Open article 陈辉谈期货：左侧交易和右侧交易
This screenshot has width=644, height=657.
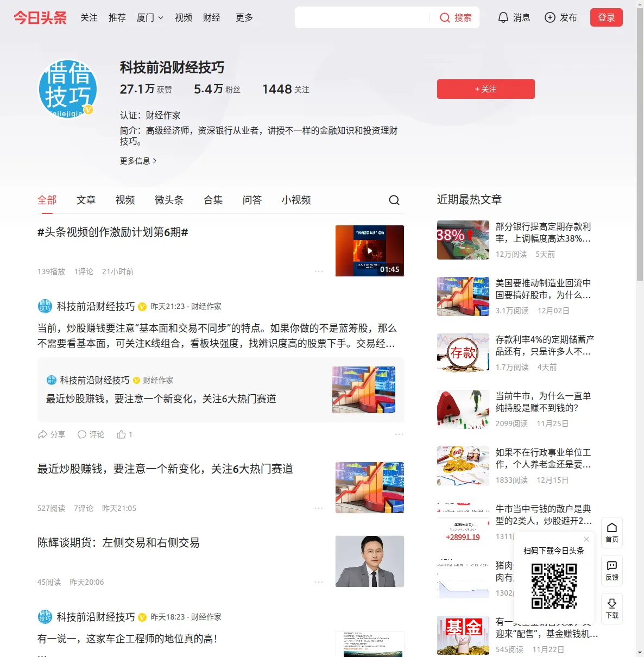click(118, 543)
